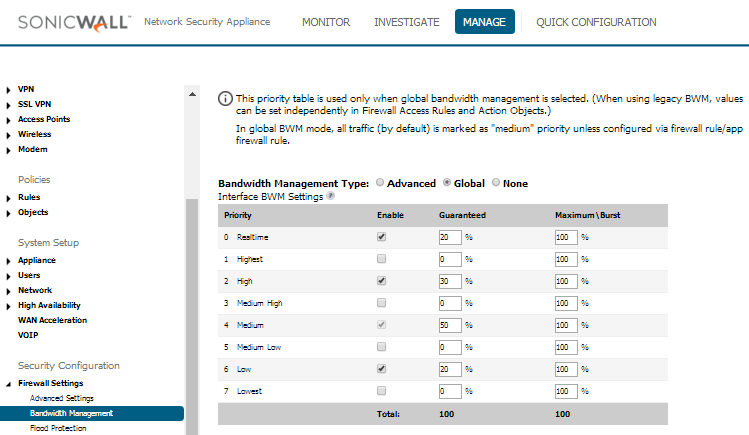
Task: Click the sidebar vertical scrollbar
Action: click(x=191, y=300)
